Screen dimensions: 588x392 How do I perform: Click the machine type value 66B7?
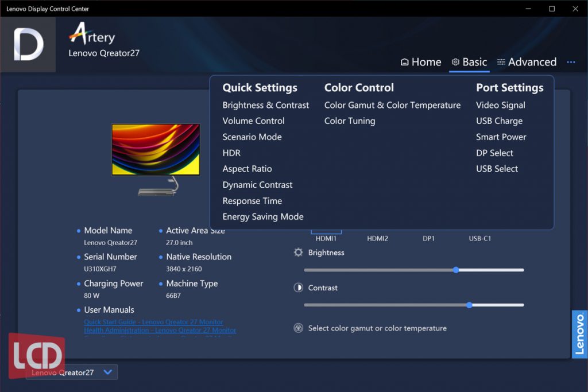[x=173, y=296]
